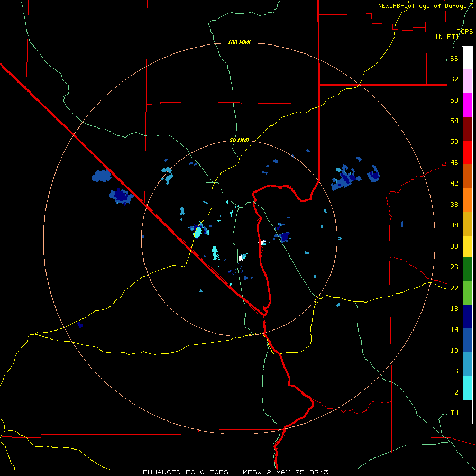Click the "03:31" timestamp text
476x476 pixels.
[x=321, y=472]
